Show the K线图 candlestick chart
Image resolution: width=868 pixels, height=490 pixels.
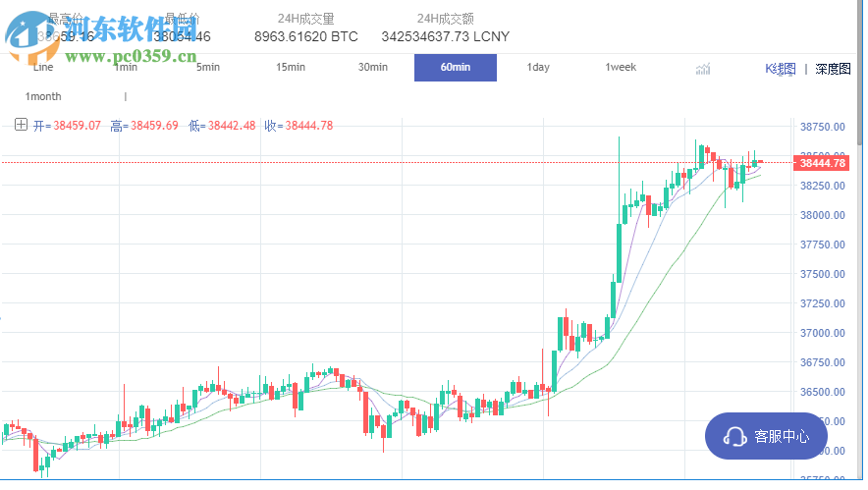coord(780,69)
